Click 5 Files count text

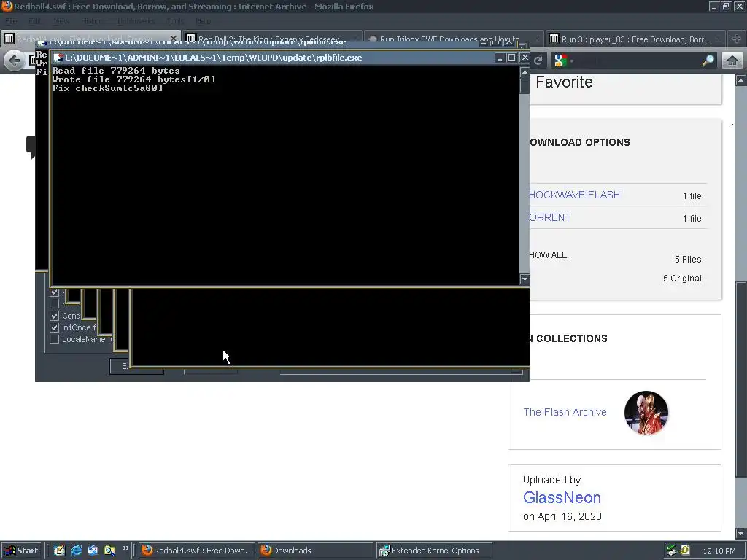point(688,260)
